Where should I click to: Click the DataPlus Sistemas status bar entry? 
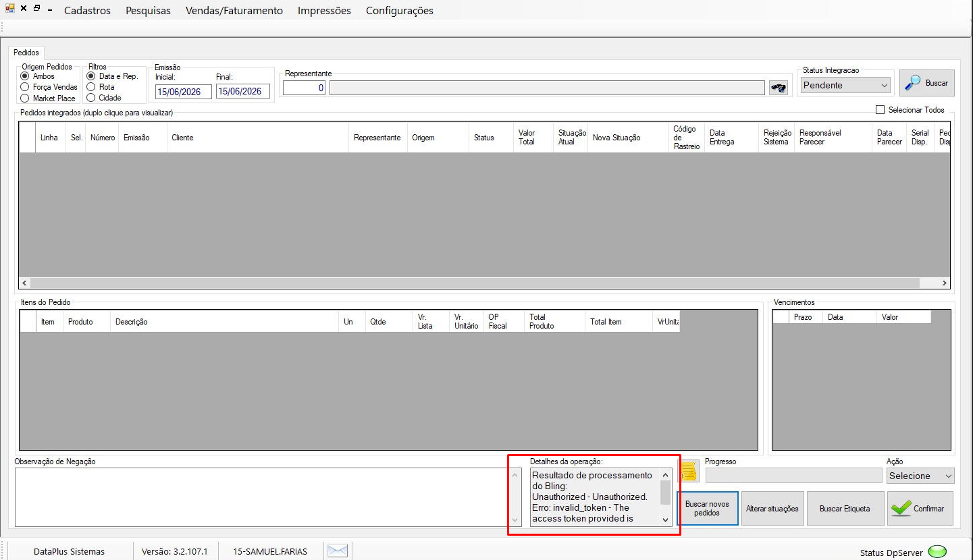click(70, 552)
